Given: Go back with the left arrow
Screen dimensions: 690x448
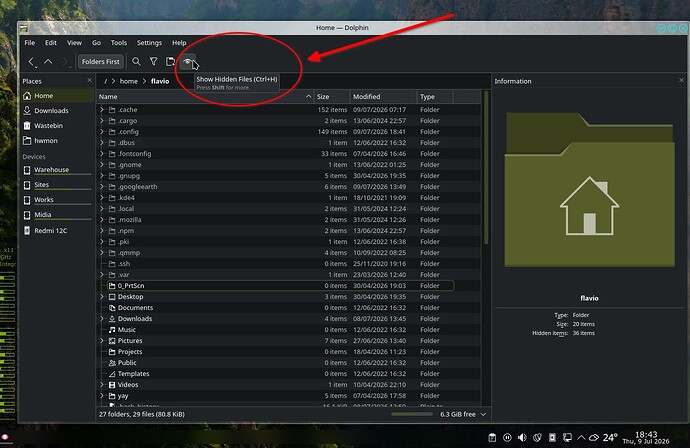Looking at the screenshot, I should [x=32, y=62].
